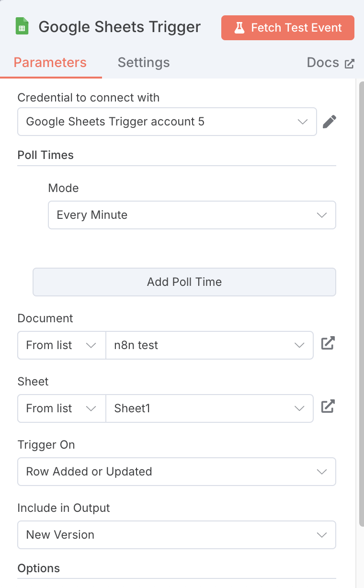Open n8n test document in new tab
The image size is (364, 588).
(328, 343)
